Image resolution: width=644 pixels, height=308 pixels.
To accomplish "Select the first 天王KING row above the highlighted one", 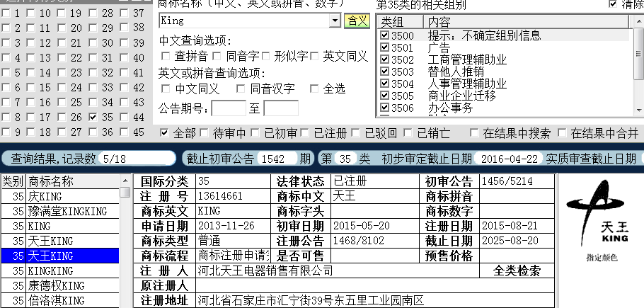I will tap(60, 241).
